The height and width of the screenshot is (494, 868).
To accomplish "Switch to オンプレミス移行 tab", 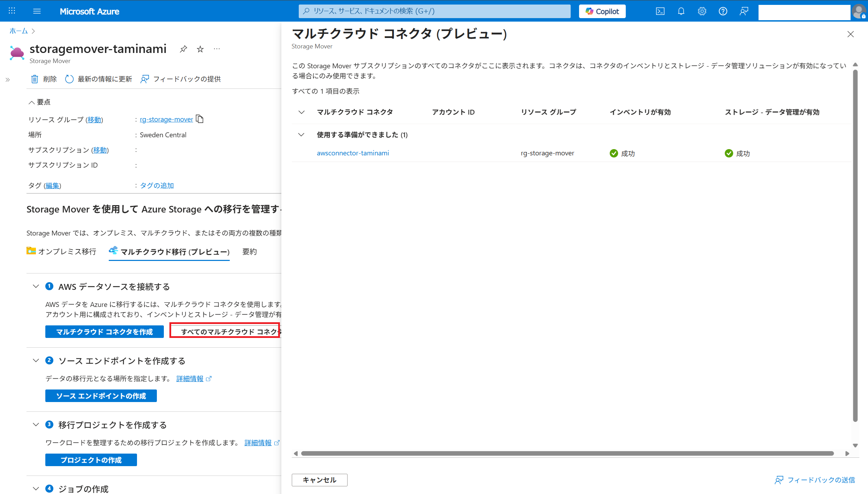I will (61, 252).
